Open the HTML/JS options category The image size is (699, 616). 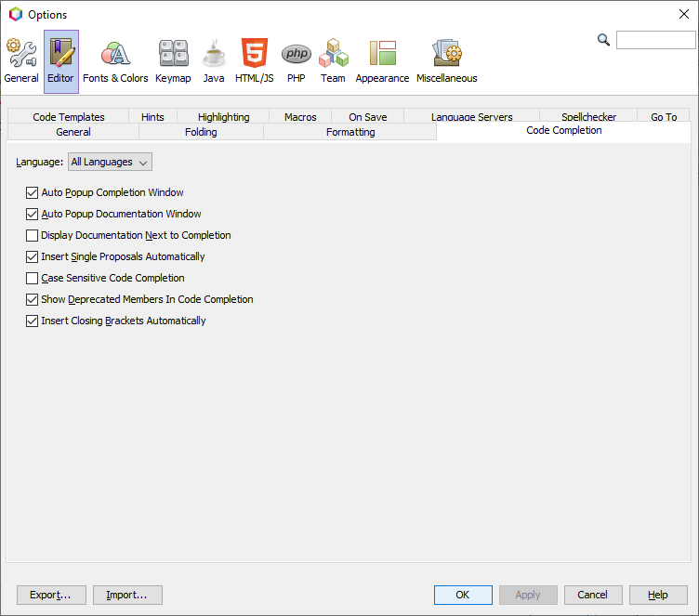(254, 62)
